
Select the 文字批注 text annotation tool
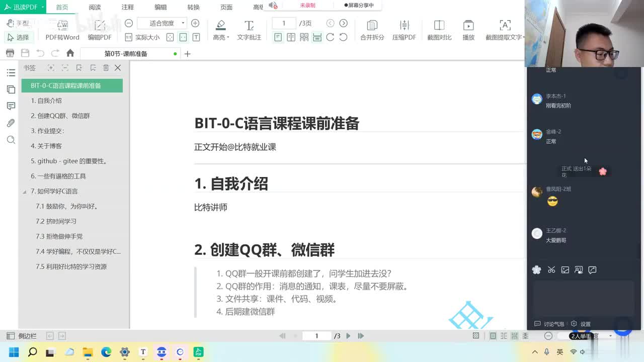coord(249,30)
